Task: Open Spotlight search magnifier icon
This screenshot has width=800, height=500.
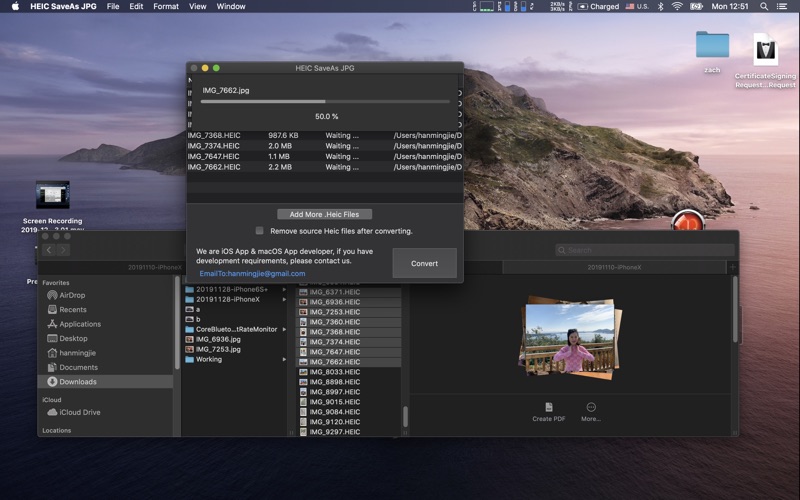Action: point(764,6)
